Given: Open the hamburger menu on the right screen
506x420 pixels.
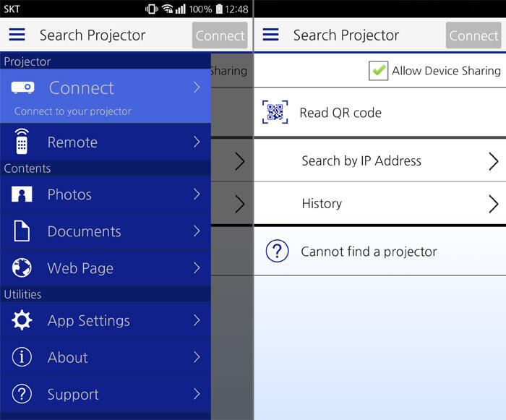Looking at the screenshot, I should pyautogui.click(x=270, y=35).
